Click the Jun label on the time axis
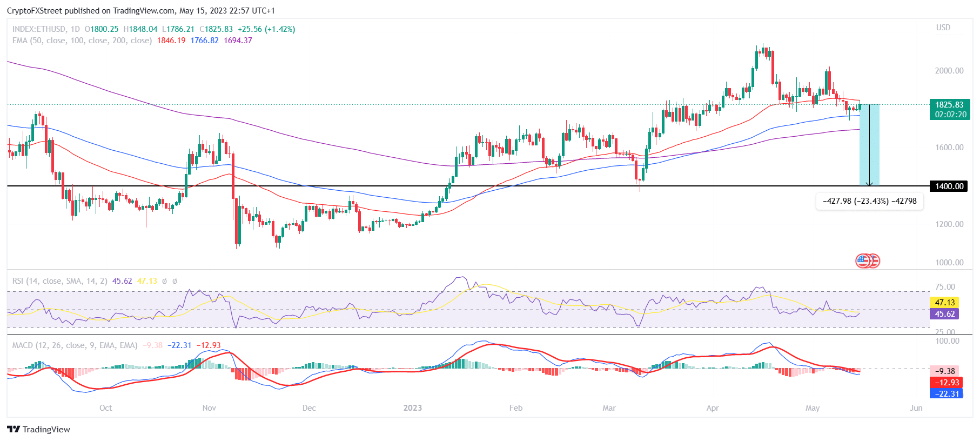This screenshot has height=441, width=980. [916, 408]
